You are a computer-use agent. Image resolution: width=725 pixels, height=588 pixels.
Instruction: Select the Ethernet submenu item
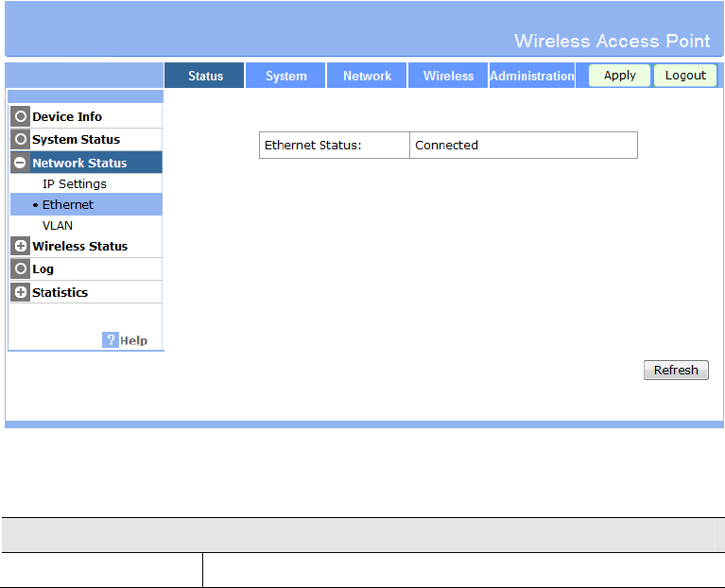(x=86, y=204)
